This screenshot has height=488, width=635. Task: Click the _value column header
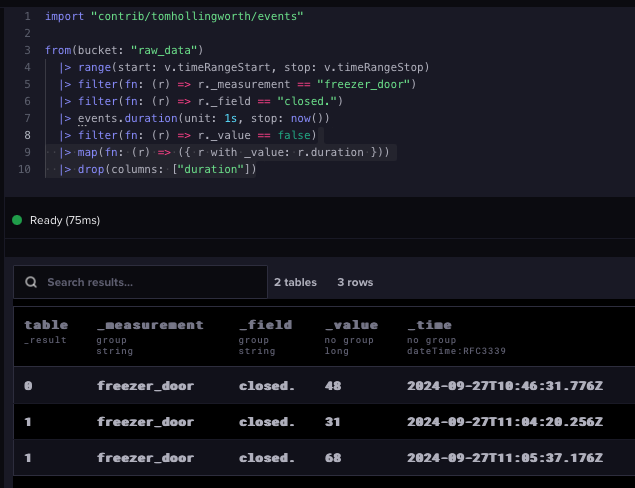click(x=351, y=325)
